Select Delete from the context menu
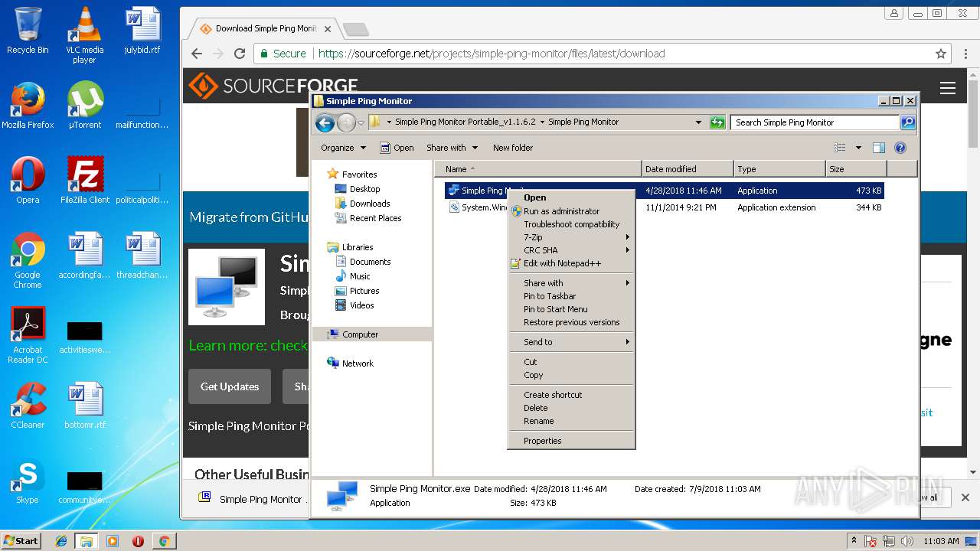 pos(572,408)
